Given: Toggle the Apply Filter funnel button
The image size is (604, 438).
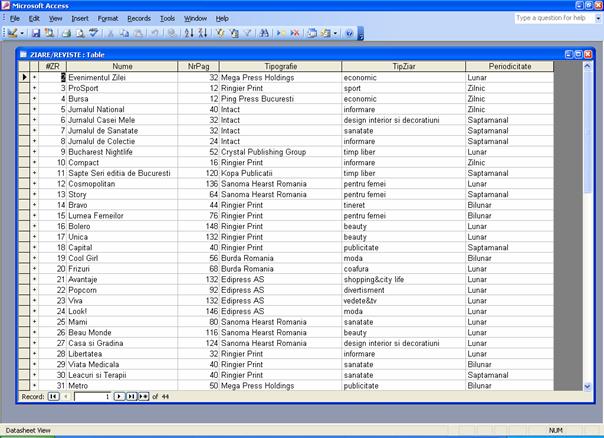Looking at the screenshot, I should (x=247, y=33).
